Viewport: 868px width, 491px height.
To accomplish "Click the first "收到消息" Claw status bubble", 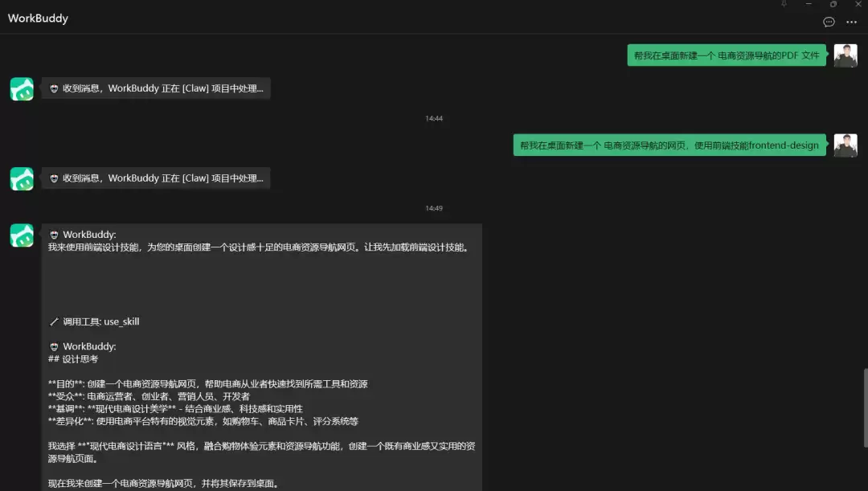I will (x=157, y=88).
